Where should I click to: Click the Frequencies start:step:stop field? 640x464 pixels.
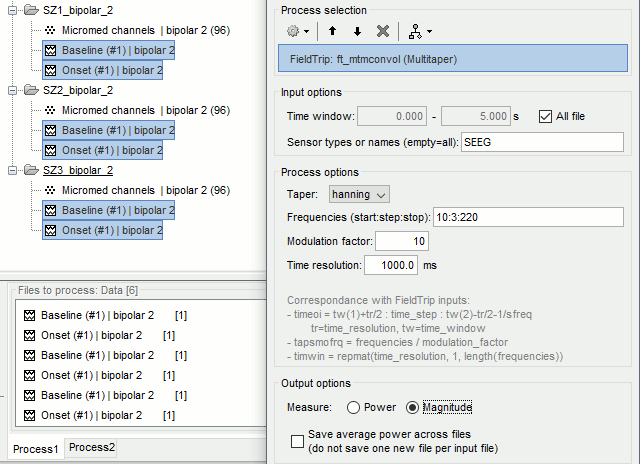coord(543,217)
